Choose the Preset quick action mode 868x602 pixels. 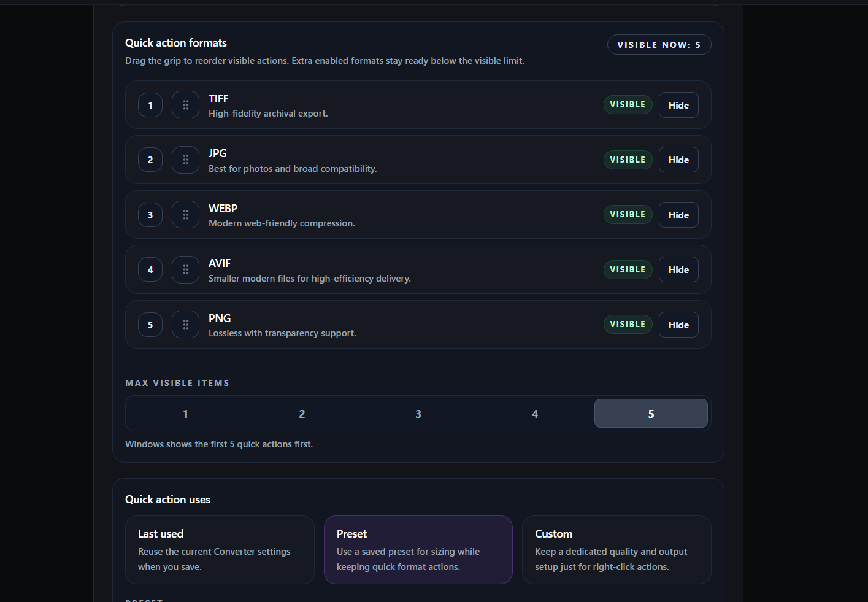[x=418, y=550]
